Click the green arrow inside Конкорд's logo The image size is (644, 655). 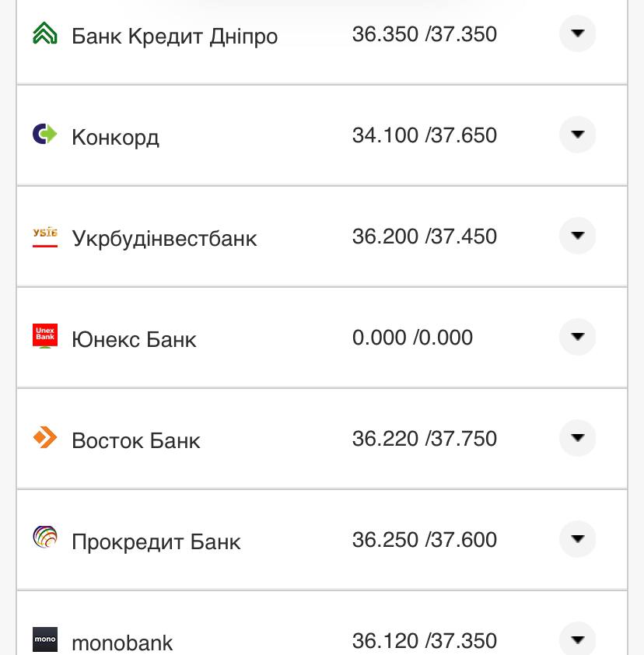(x=48, y=135)
